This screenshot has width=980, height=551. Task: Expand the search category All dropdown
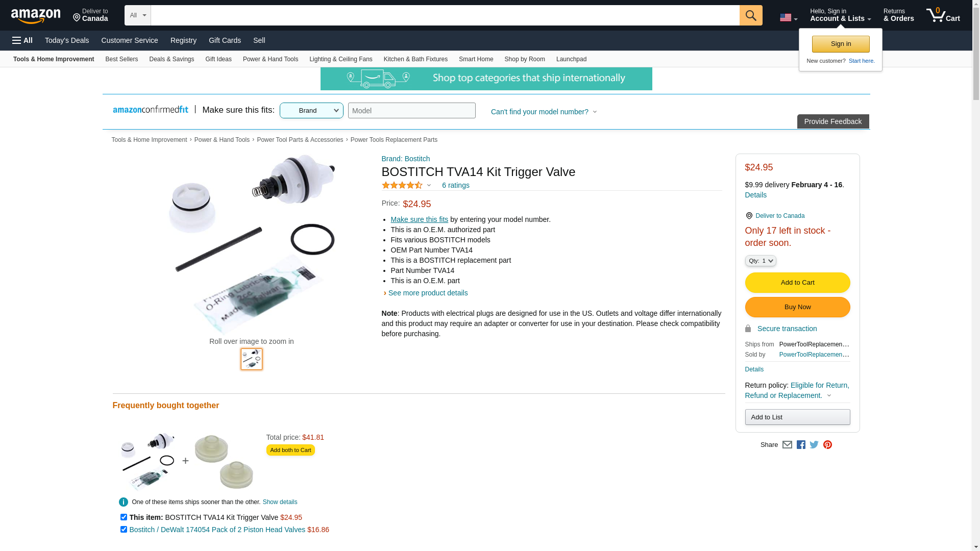(x=137, y=15)
